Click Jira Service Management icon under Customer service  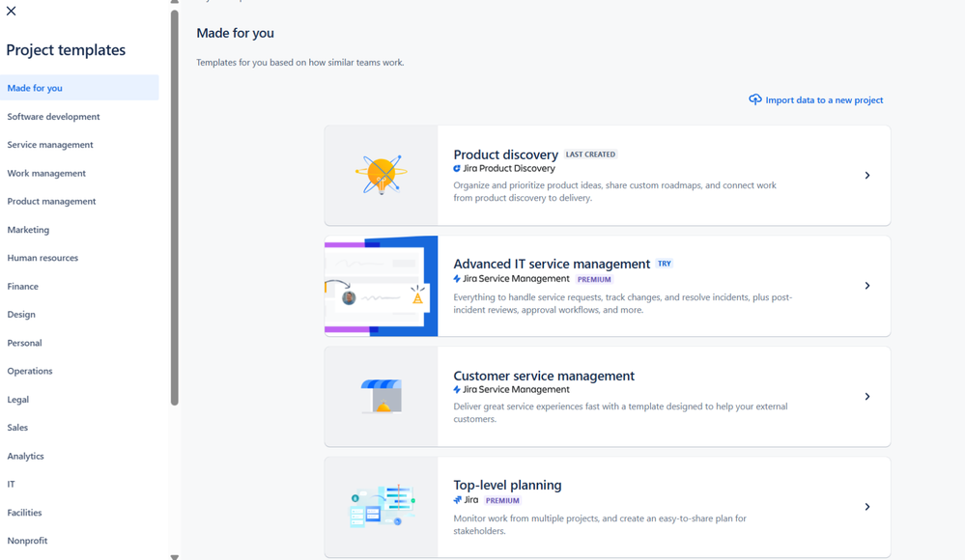click(x=457, y=389)
